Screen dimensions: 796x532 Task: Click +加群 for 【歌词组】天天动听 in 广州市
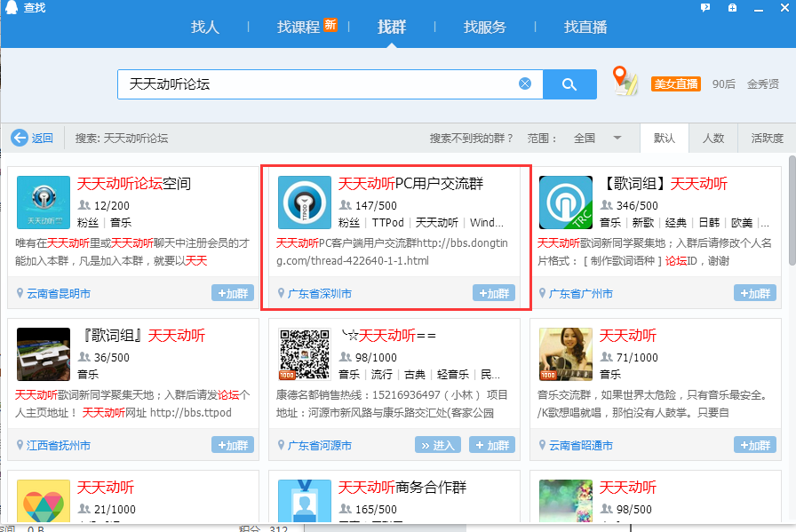[x=755, y=293]
